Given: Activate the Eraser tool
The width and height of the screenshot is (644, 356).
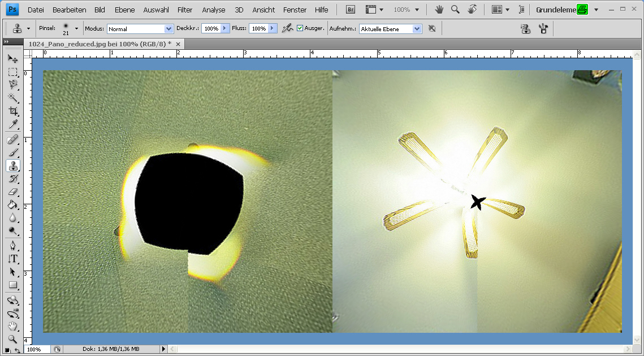Looking at the screenshot, I should [12, 192].
